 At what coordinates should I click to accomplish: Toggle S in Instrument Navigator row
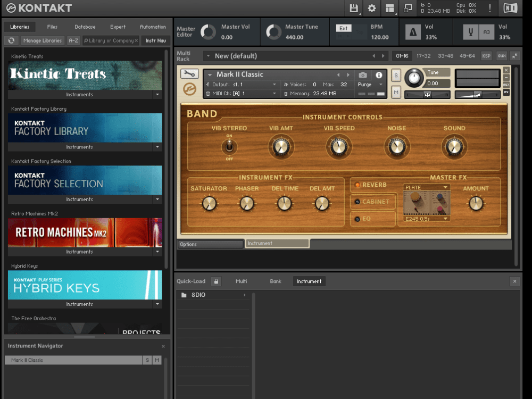[x=147, y=360]
